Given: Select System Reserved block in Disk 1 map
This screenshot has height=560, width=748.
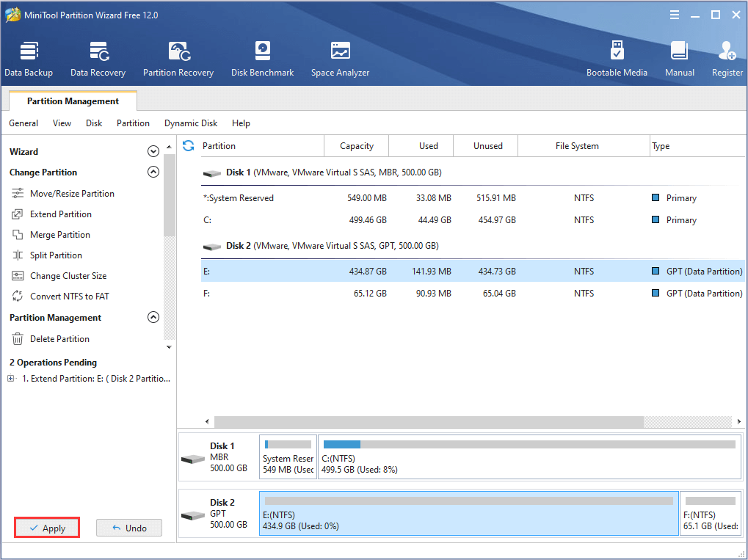Looking at the screenshot, I should (x=288, y=457).
